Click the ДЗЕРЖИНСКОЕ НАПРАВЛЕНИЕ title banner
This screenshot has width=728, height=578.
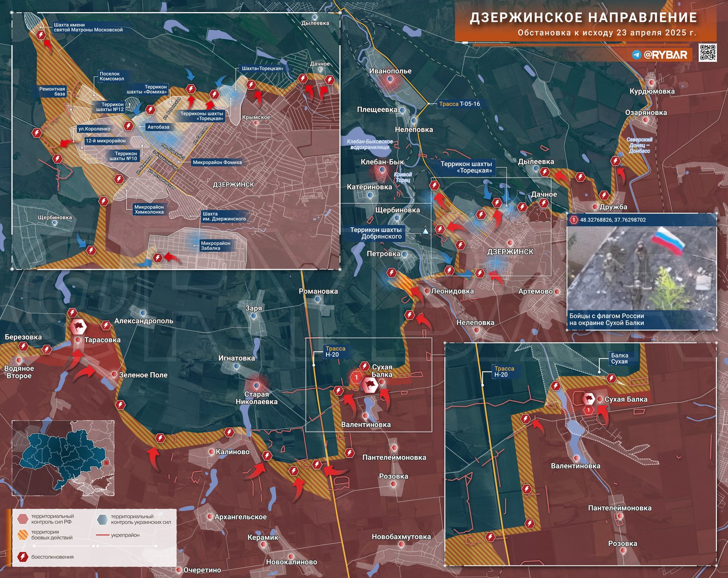click(583, 18)
